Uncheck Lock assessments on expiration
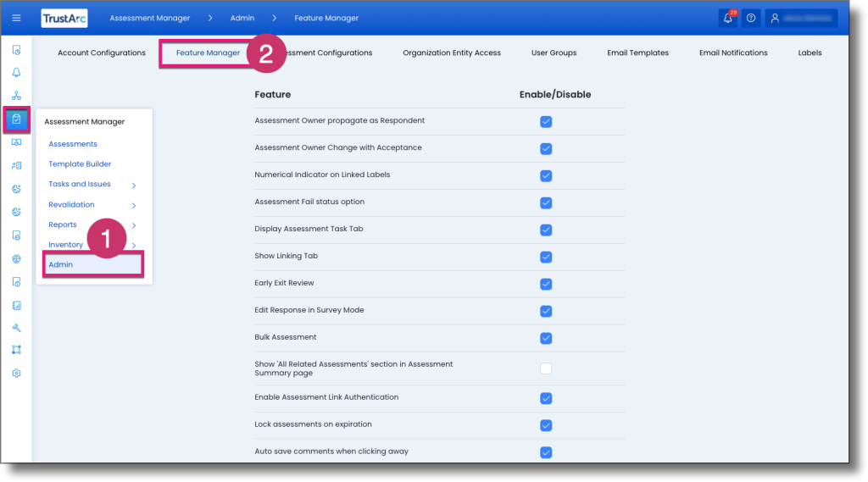Screen dimensions: 868x482 coord(546,425)
